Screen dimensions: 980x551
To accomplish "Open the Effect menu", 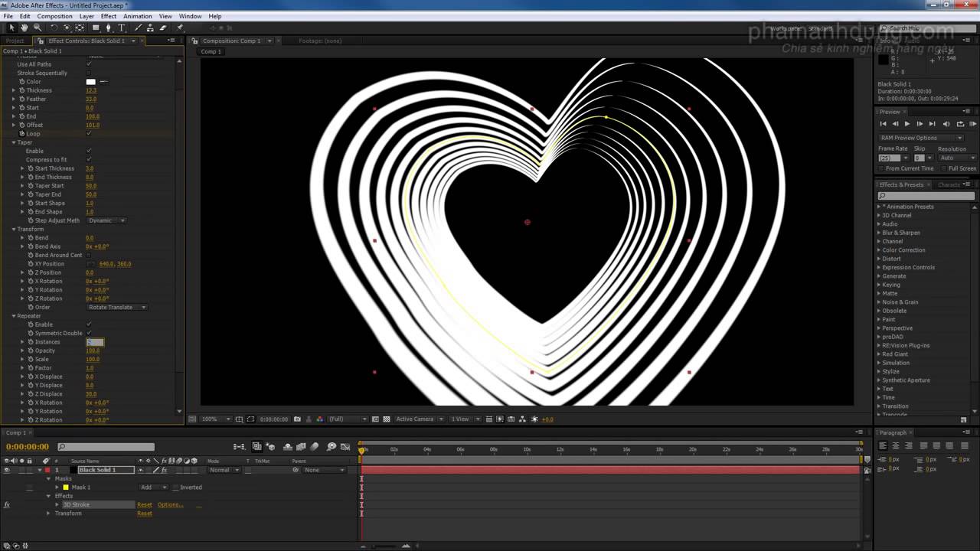I will (109, 16).
